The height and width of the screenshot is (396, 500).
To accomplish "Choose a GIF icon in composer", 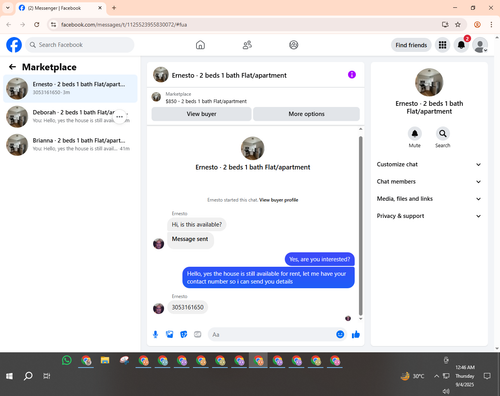I will tap(198, 334).
